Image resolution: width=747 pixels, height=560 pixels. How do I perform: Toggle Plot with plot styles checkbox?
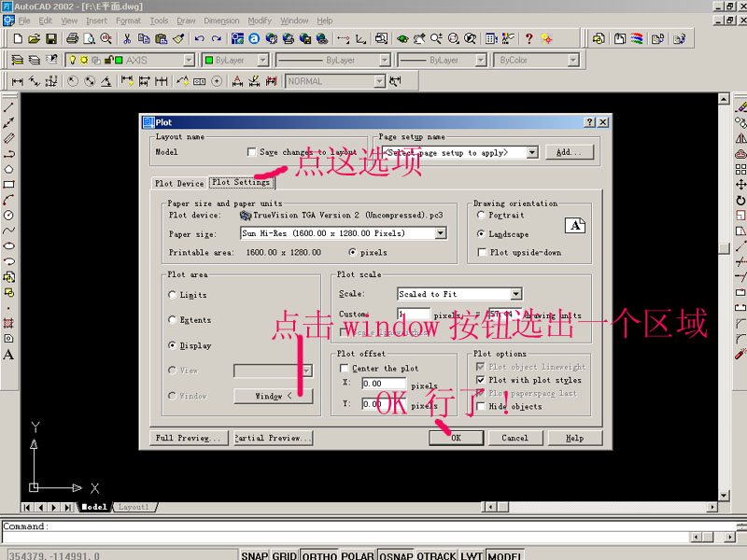[x=481, y=380]
